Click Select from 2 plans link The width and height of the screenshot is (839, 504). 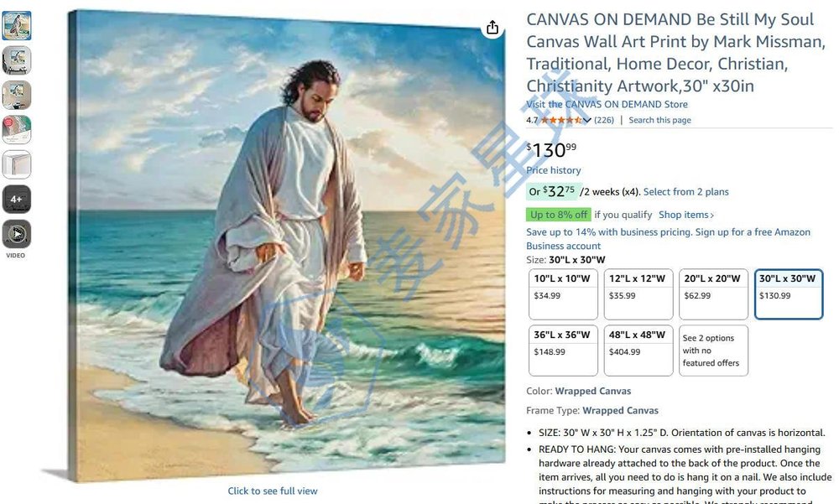pyautogui.click(x=685, y=191)
